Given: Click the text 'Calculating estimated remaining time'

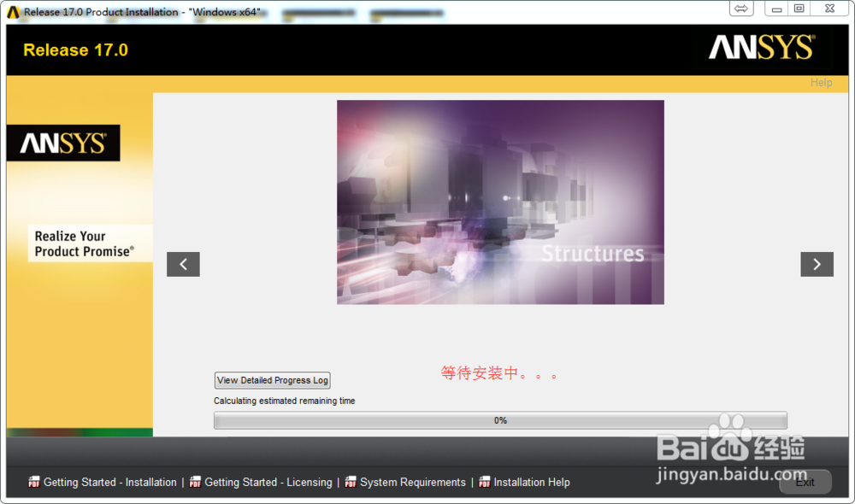Looking at the screenshot, I should (285, 401).
